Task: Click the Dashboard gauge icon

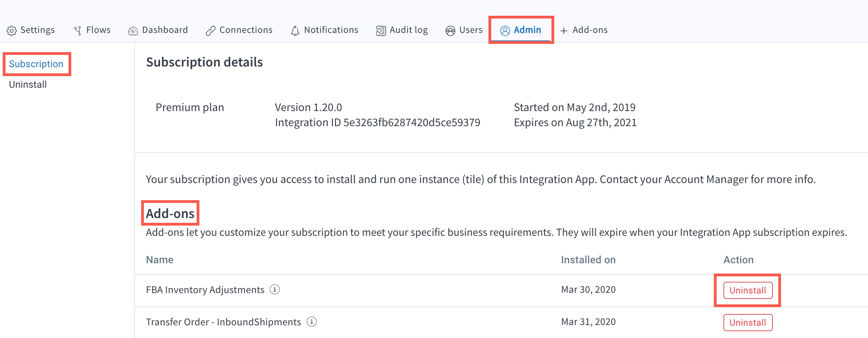Action: pos(133,31)
